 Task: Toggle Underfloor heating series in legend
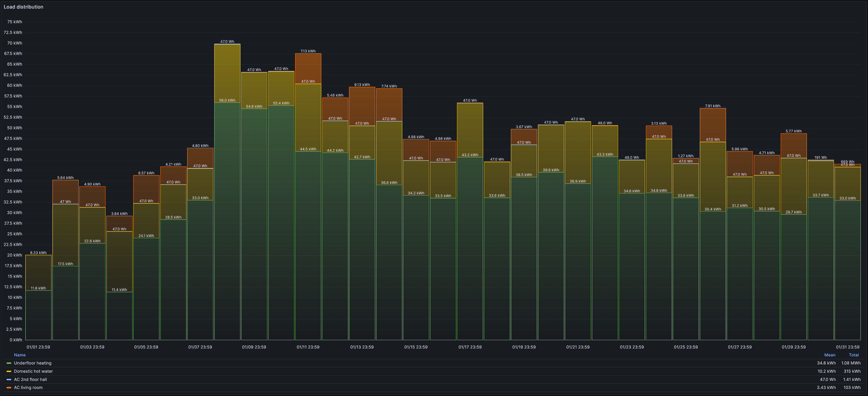33,363
